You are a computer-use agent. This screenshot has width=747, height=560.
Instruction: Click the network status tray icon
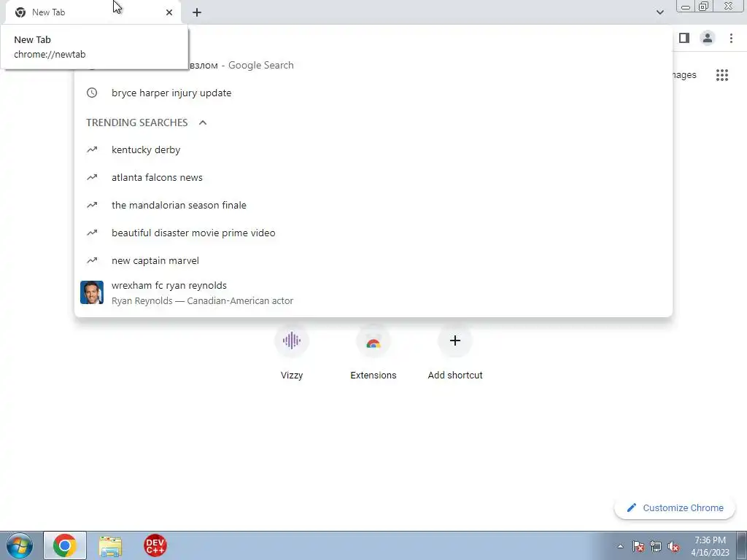tap(656, 546)
